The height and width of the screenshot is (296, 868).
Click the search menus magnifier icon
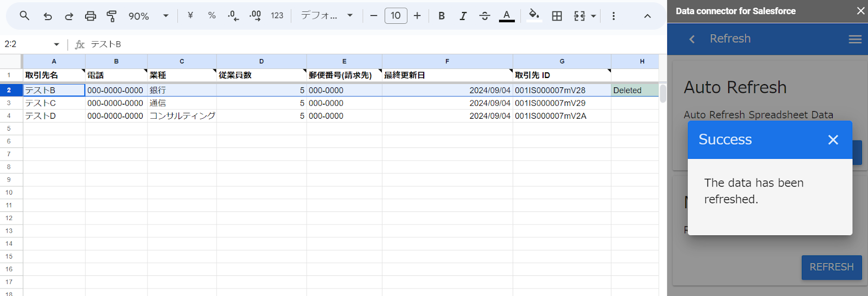(x=24, y=16)
